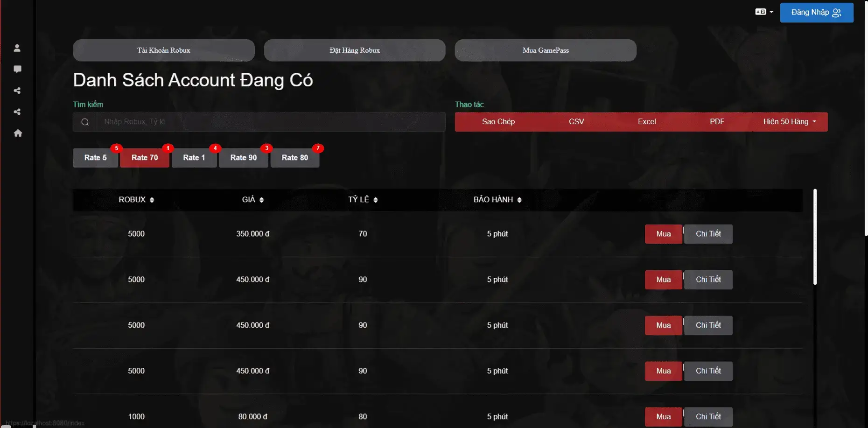868x428 pixels.
Task: Click the 80.000 đ price cell
Action: (253, 417)
